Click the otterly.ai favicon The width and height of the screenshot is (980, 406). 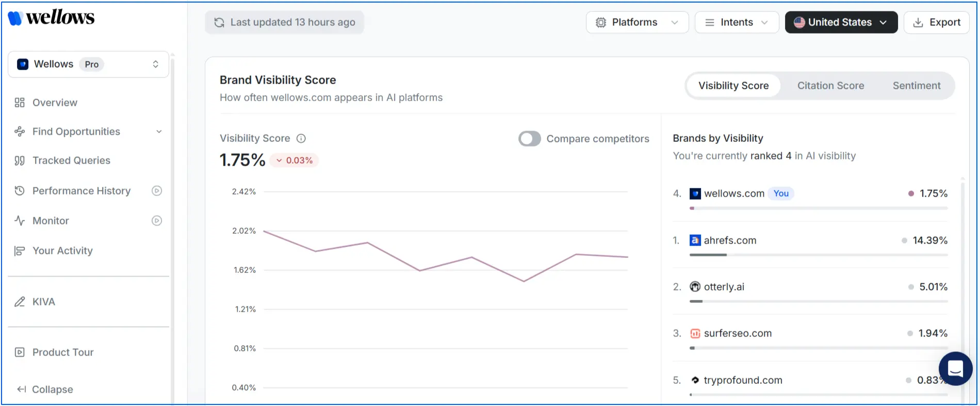click(x=695, y=287)
